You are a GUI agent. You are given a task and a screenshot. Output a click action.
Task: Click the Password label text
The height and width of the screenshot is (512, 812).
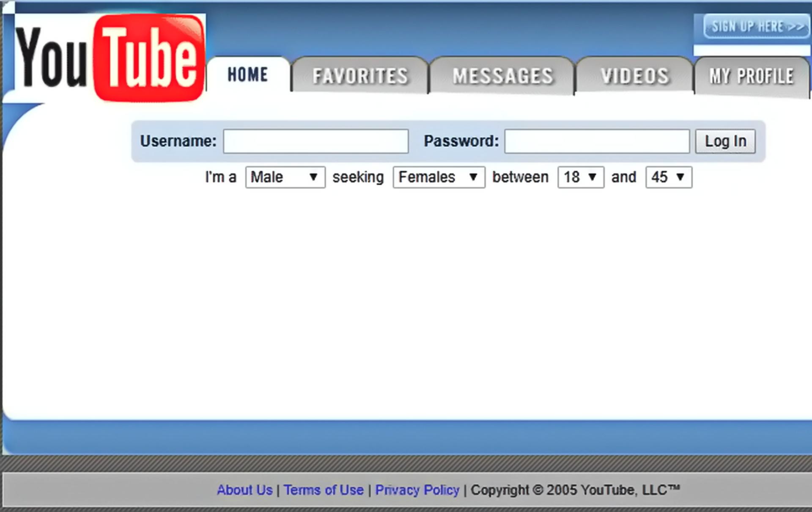(x=461, y=141)
